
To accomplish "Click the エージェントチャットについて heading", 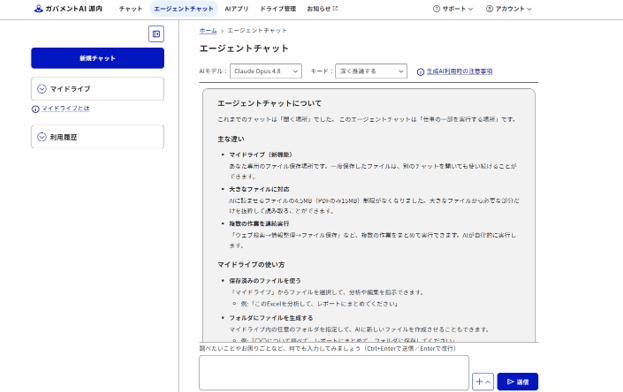I will click(269, 103).
